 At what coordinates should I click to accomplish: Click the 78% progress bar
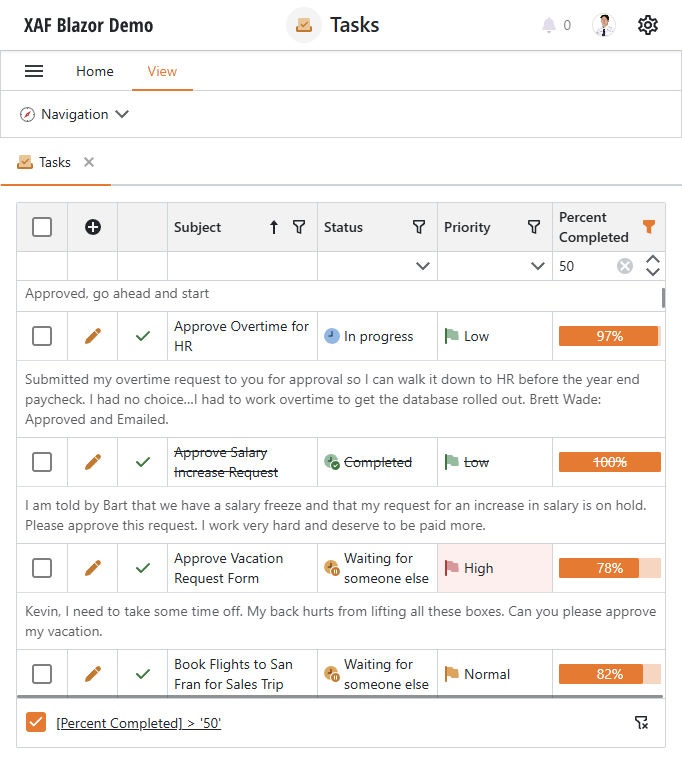coord(610,568)
